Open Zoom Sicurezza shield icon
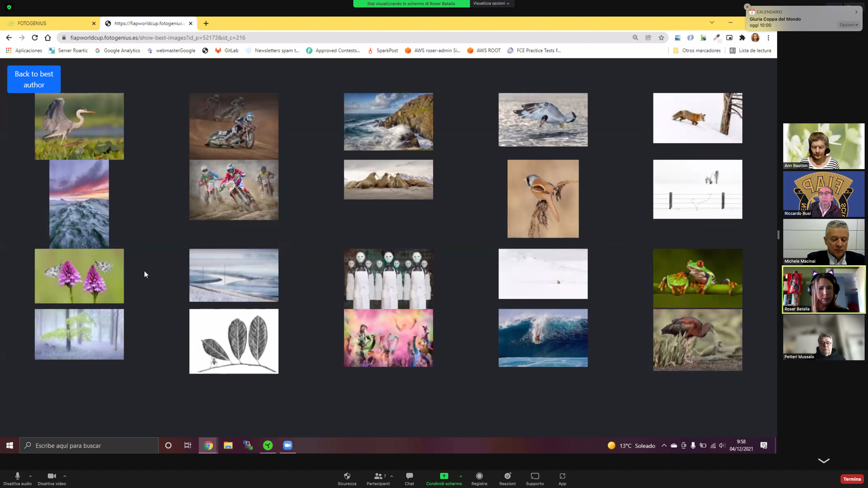The width and height of the screenshot is (868, 488). 347,476
